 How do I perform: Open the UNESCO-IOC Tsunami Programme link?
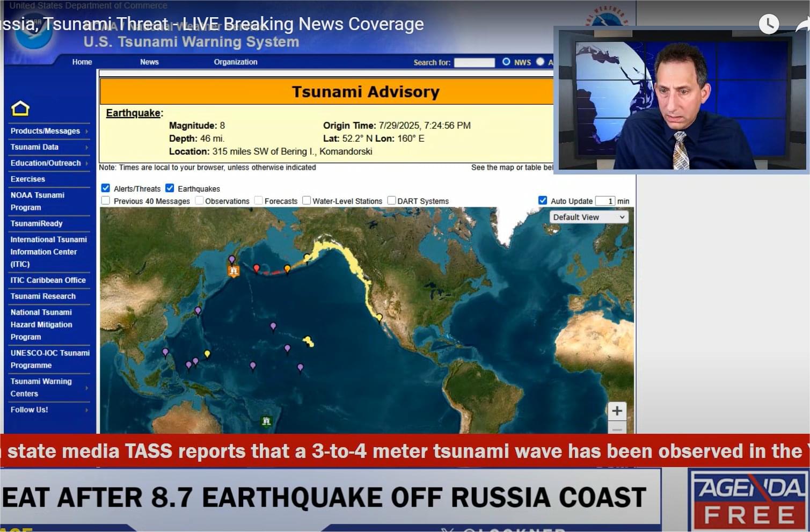(50, 359)
